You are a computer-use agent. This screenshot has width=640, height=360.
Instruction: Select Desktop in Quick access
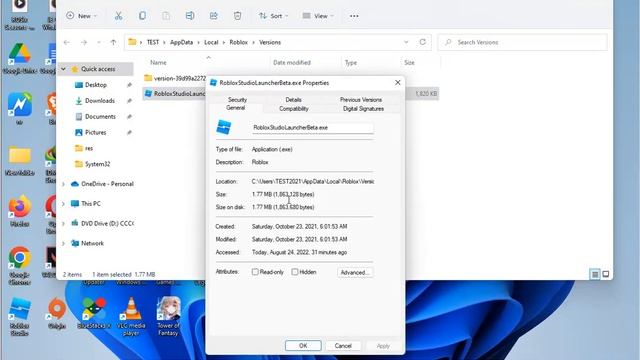[x=96, y=85]
